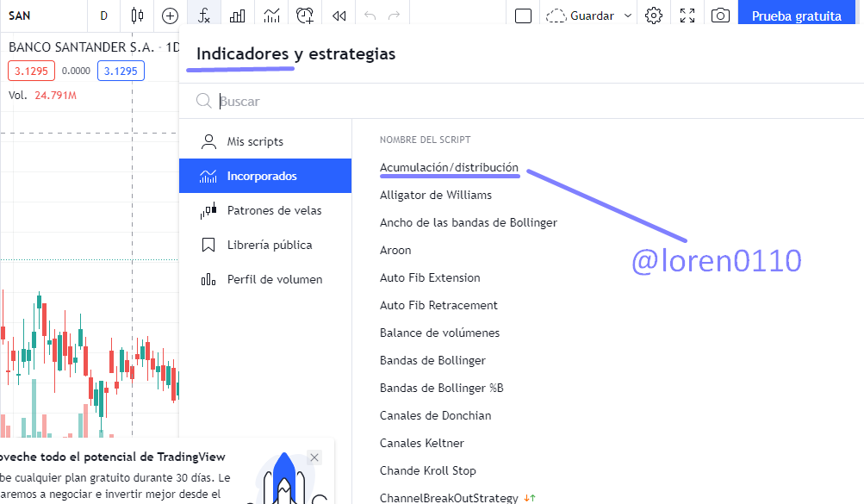Add the ChannelBreakOutStrategy script
Viewport: 864px width, 504px height.
(449, 497)
